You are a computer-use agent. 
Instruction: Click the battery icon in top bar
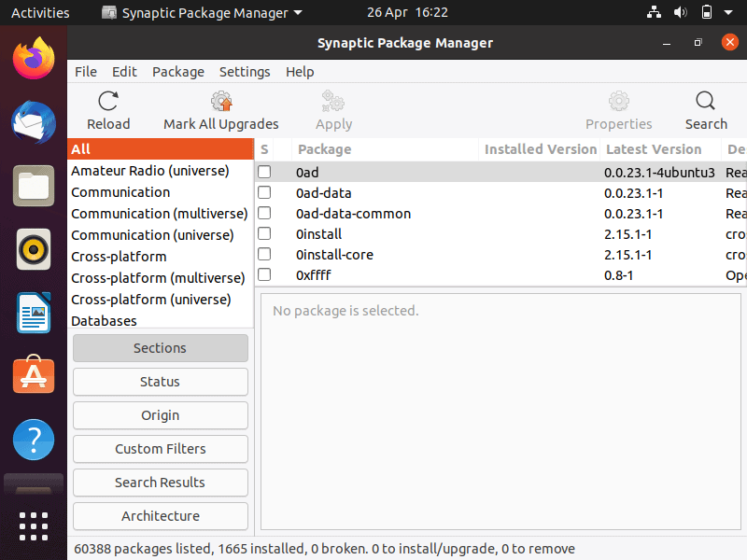pyautogui.click(x=707, y=12)
